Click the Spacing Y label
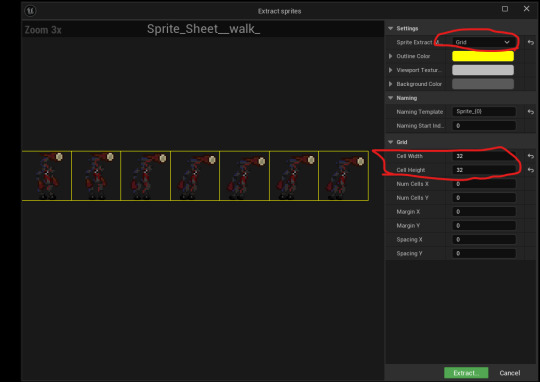 coord(409,254)
